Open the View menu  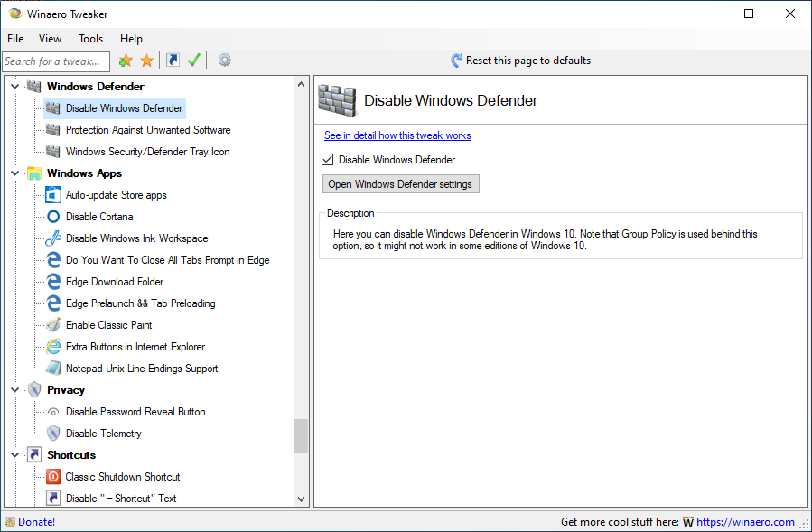pos(51,39)
